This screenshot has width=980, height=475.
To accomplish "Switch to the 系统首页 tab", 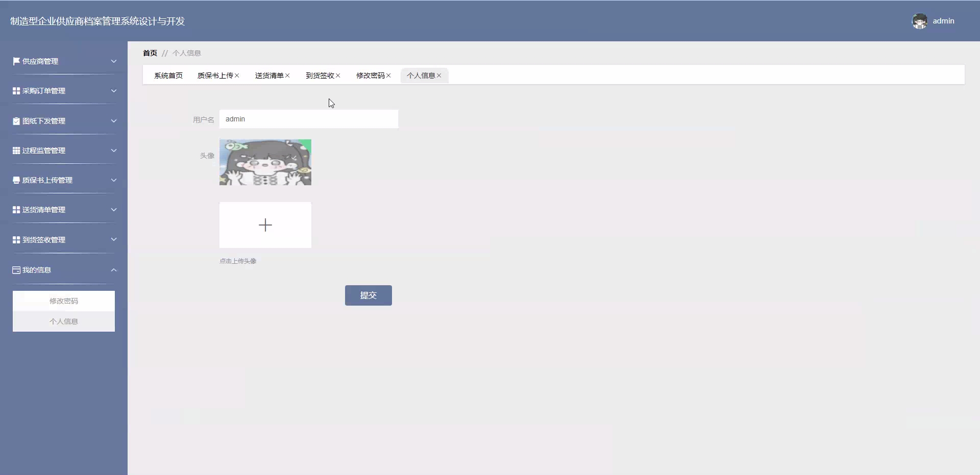I will [168, 76].
